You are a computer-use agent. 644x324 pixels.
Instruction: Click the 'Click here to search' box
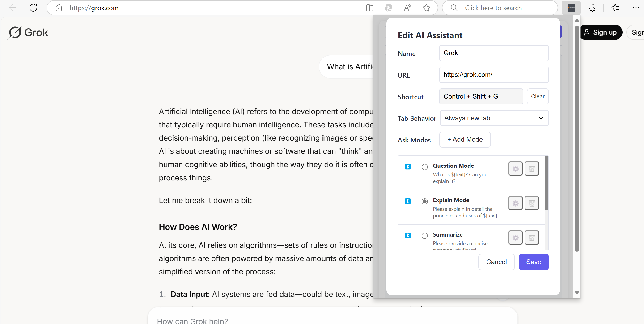pyautogui.click(x=500, y=8)
